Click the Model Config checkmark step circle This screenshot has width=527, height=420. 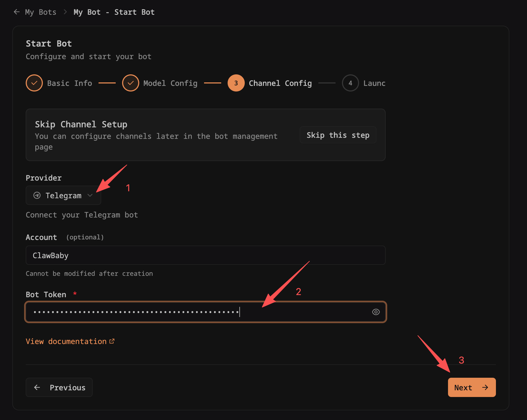point(130,83)
